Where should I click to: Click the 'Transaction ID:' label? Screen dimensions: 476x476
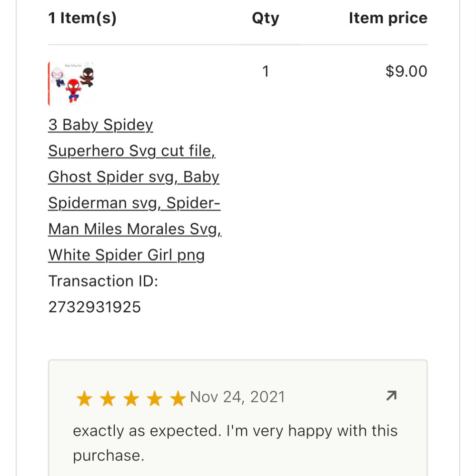[x=103, y=281]
